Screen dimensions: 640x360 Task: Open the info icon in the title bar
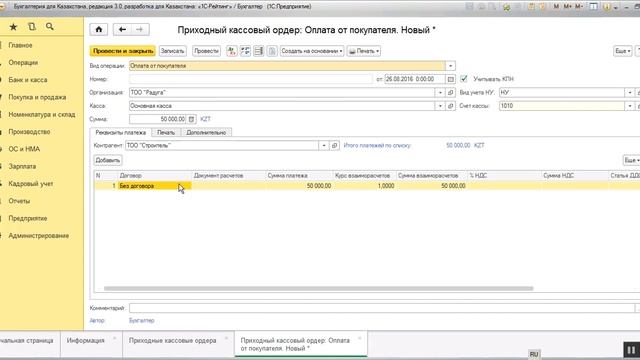pos(607,7)
